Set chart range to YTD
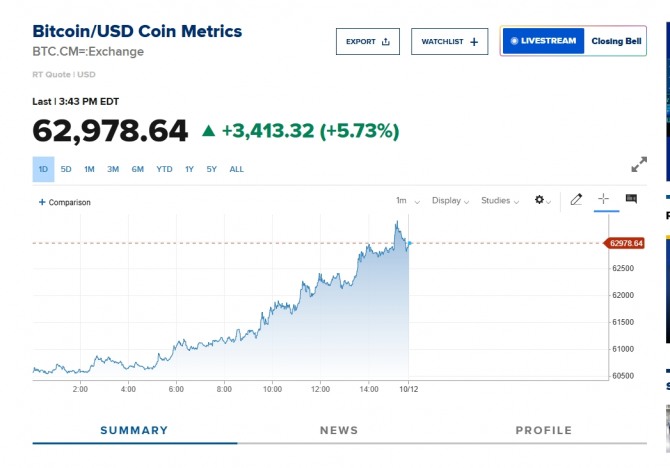Screen dimensions: 670x468 pyautogui.click(x=164, y=169)
